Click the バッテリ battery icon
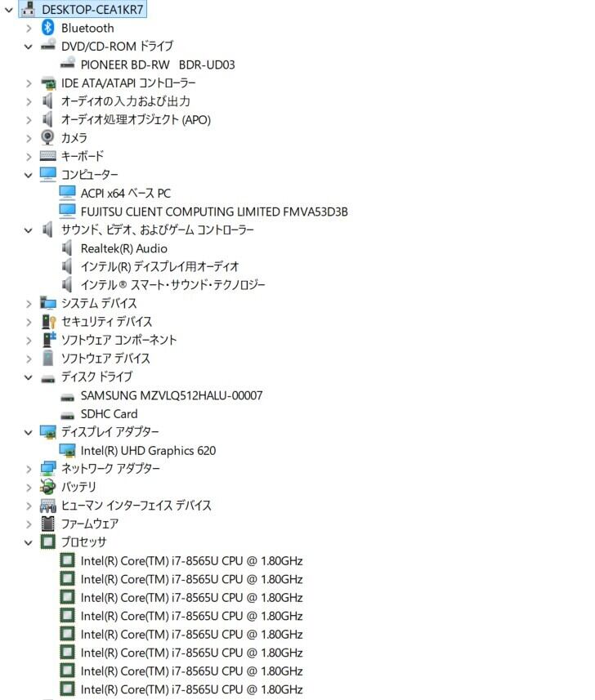Viewport: 595px width, 700px height. [47, 487]
